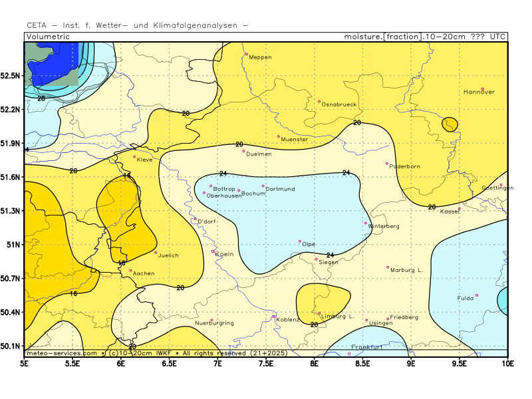Click the Fulda city label

click(x=465, y=298)
